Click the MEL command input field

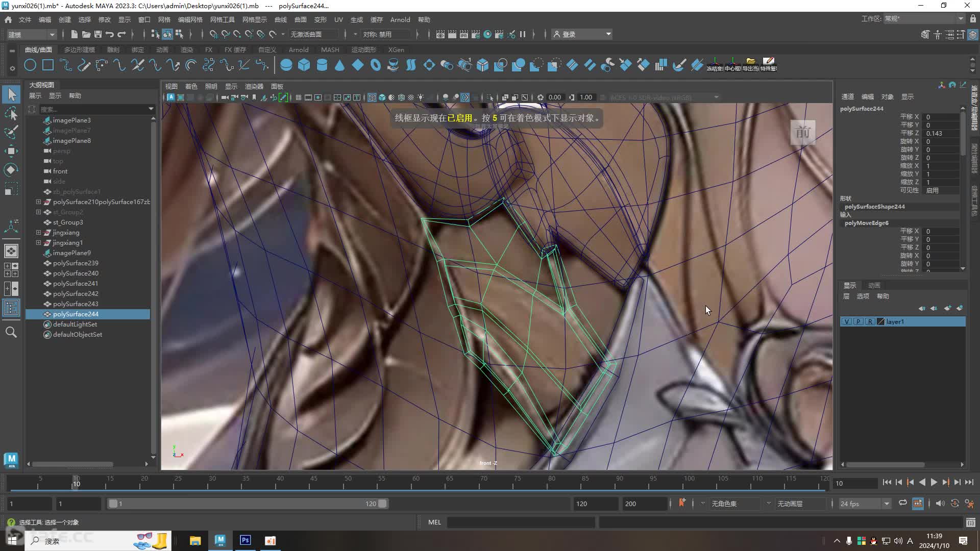click(521, 522)
